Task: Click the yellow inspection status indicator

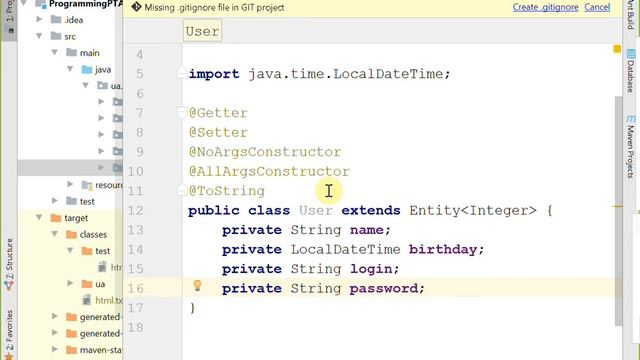Action: point(617,49)
